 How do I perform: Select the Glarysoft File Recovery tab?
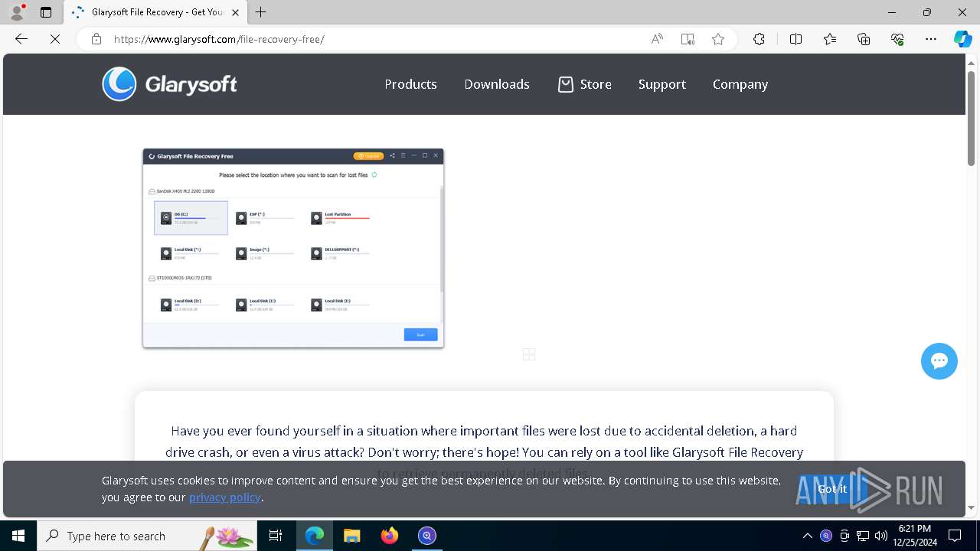(x=156, y=12)
